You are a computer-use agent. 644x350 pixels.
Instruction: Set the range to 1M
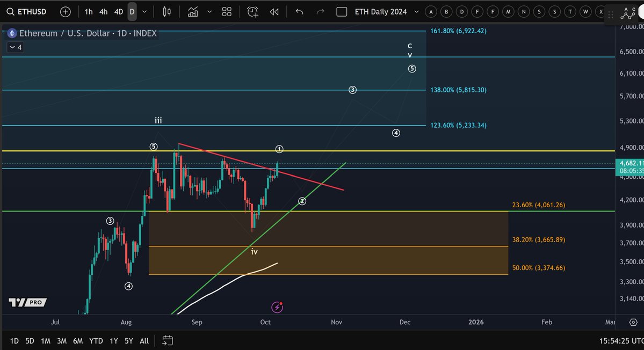pos(46,340)
